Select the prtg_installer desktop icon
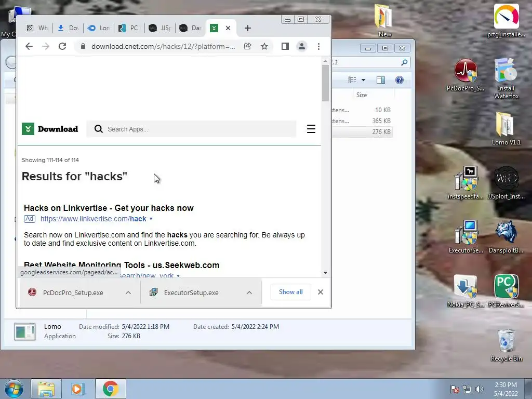 point(506,20)
